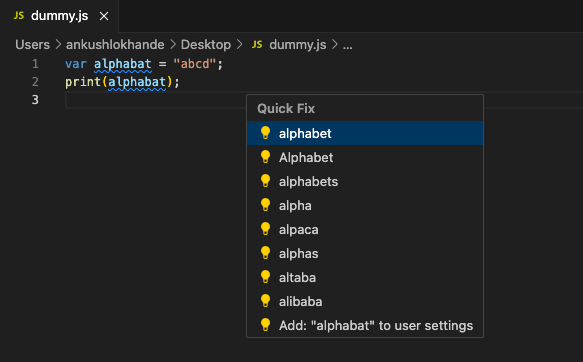Expand chevron after Desktop breadcrumb

coord(239,45)
